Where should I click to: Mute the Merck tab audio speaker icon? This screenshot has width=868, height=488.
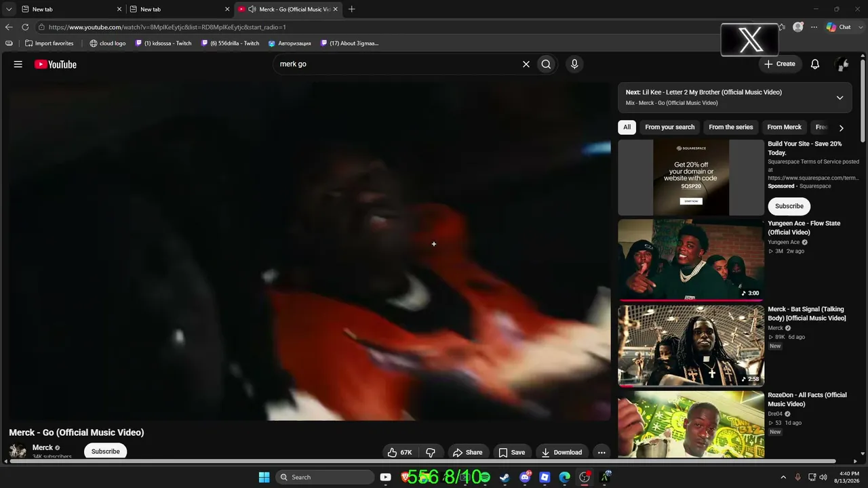pos(252,9)
